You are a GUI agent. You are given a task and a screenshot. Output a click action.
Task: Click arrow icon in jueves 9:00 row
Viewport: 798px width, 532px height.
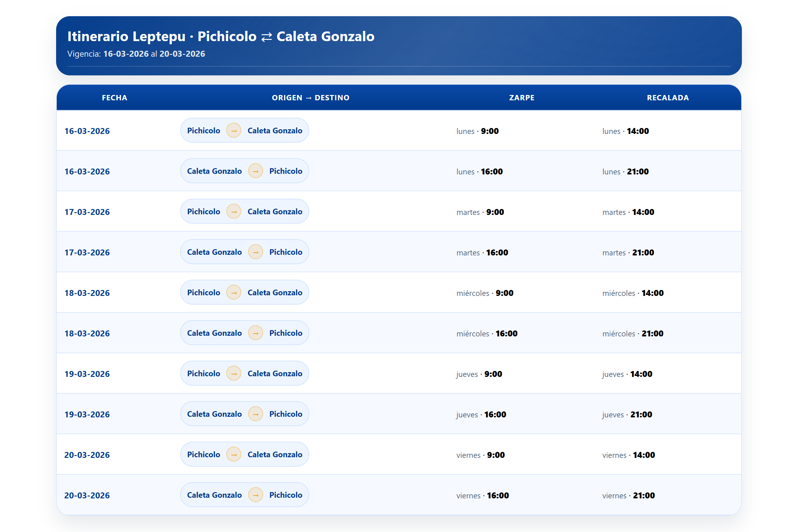coord(233,373)
